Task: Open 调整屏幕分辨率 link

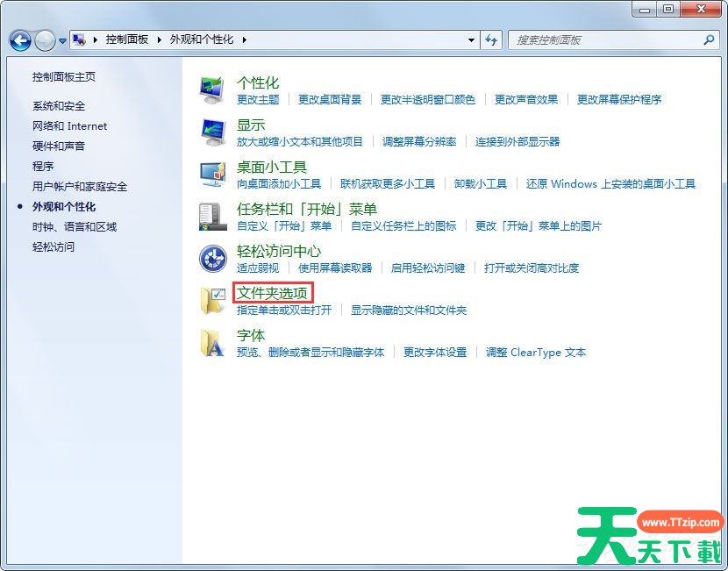Action: tap(419, 141)
